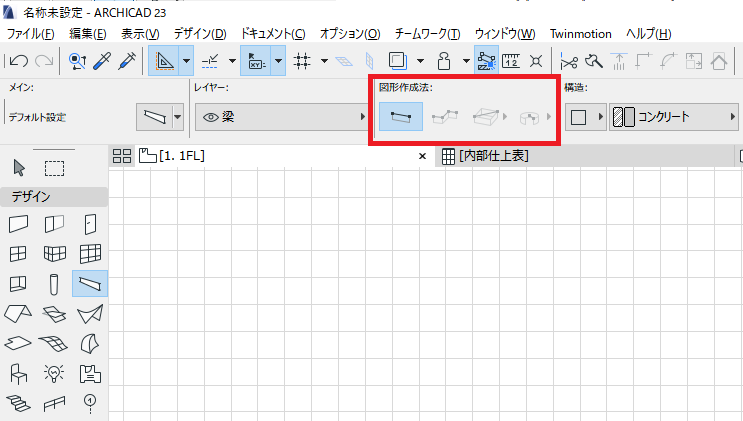Open the Twinmotion menu
The height and width of the screenshot is (421, 743).
click(580, 34)
